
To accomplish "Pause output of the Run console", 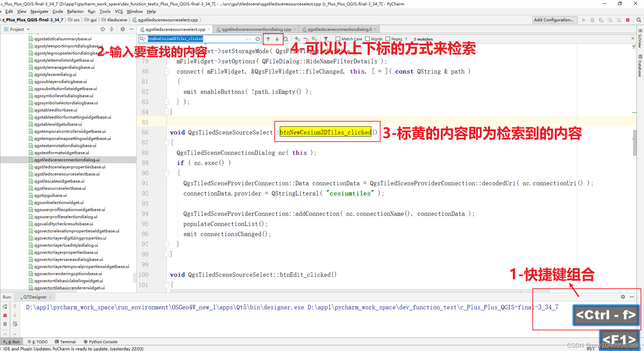I will point(5,324).
